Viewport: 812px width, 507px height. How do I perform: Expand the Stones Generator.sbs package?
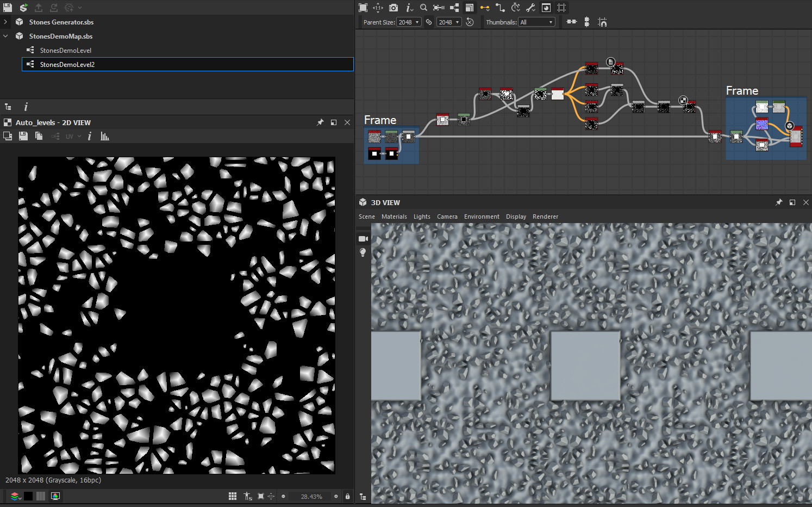(4, 22)
